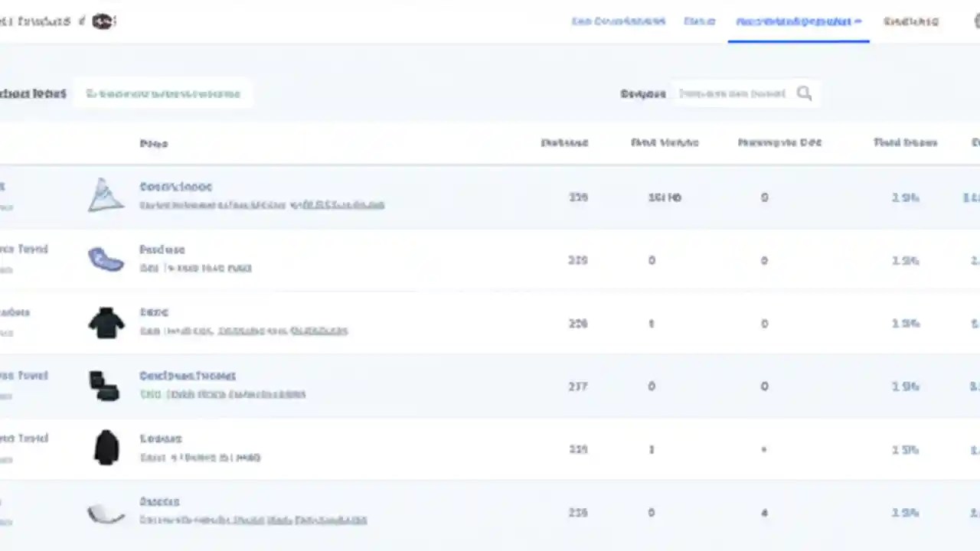The height and width of the screenshot is (551, 980).
Task: Click the black hoodie product image
Action: click(x=106, y=322)
